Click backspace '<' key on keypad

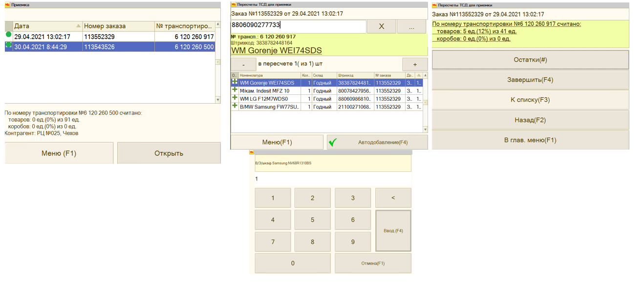coord(393,198)
